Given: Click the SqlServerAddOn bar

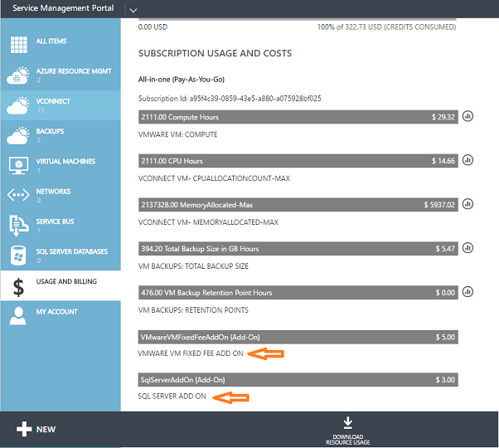Looking at the screenshot, I should pos(298,380).
